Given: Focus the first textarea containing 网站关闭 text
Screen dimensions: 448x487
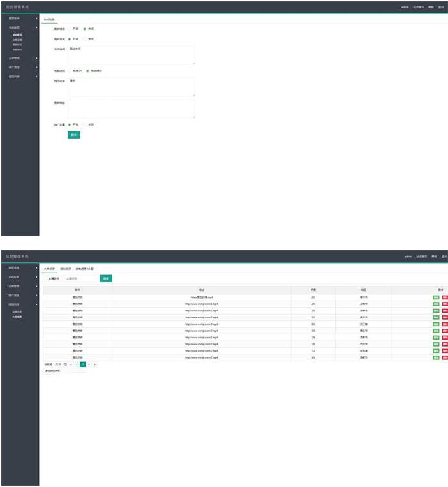Looking at the screenshot, I should pyautogui.click(x=131, y=56).
